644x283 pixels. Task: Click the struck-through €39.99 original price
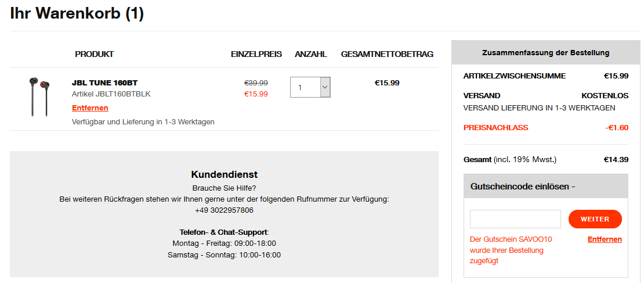[256, 83]
